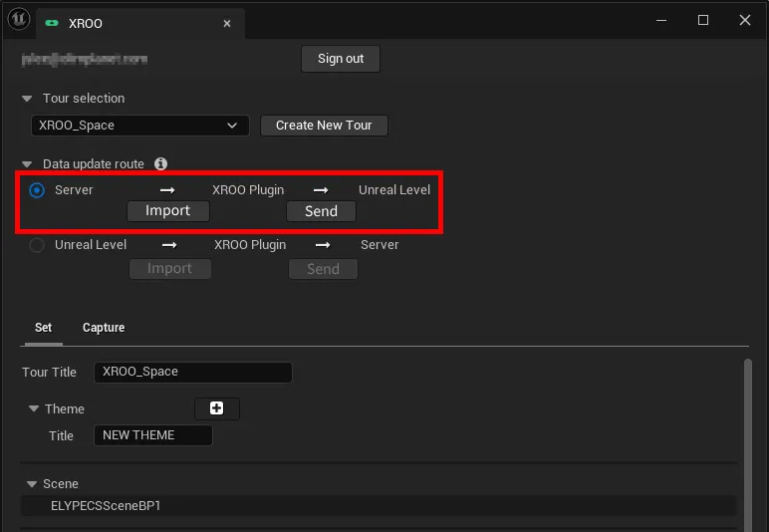Click the Unreal Level destination label
This screenshot has height=532, width=769.
(x=394, y=190)
